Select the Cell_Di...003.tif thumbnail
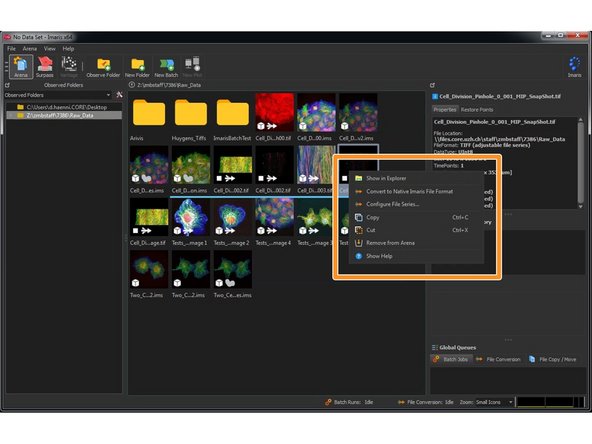 (315, 165)
